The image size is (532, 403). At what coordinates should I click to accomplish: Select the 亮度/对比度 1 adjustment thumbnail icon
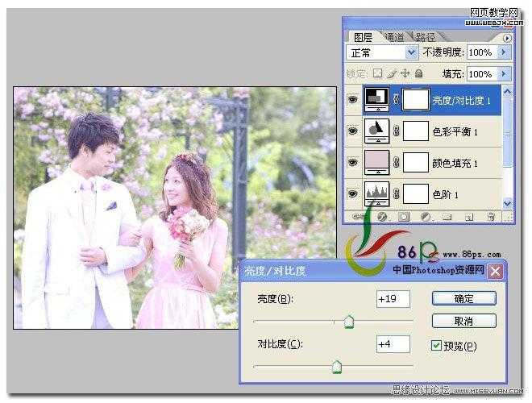pyautogui.click(x=377, y=99)
